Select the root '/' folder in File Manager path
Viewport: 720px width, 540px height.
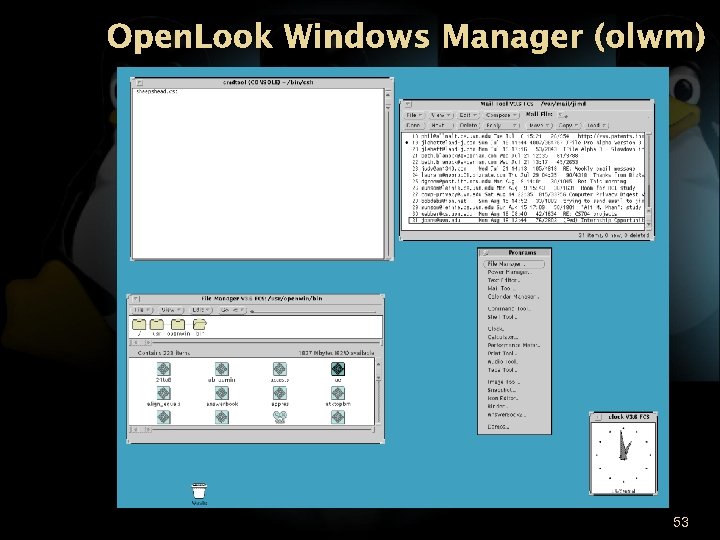[x=139, y=325]
